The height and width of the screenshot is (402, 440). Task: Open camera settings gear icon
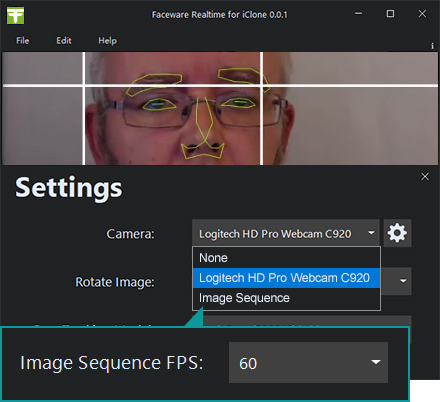pyautogui.click(x=397, y=233)
